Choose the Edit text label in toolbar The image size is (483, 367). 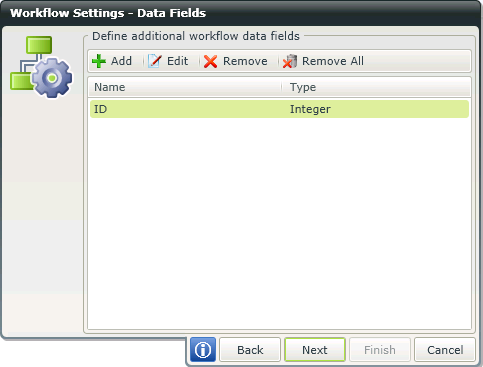point(177,61)
